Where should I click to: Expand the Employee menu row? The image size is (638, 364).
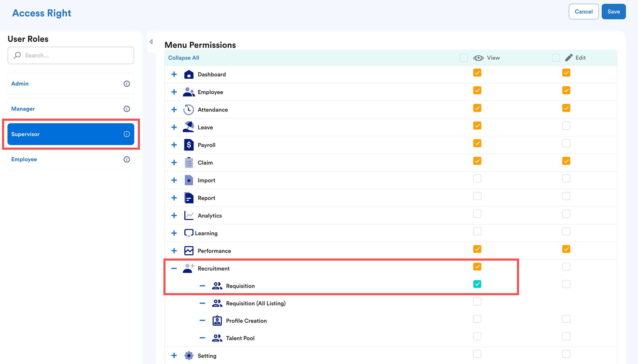pyautogui.click(x=174, y=92)
